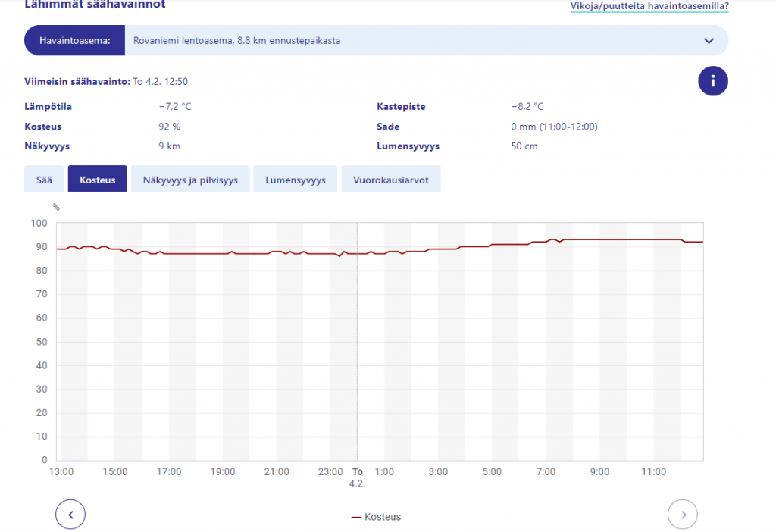Switch to the Lumensyvyys tab
Image resolution: width=776 pixels, height=532 pixels.
tap(295, 180)
